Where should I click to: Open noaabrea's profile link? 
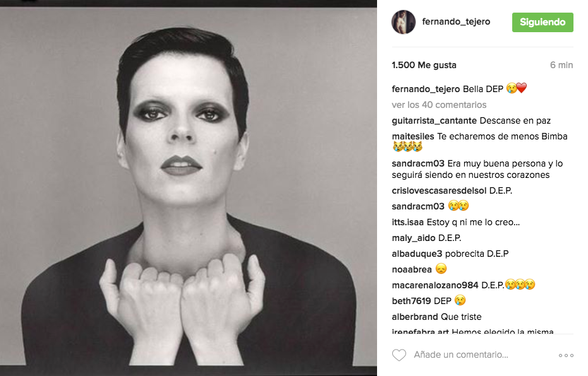tap(412, 269)
